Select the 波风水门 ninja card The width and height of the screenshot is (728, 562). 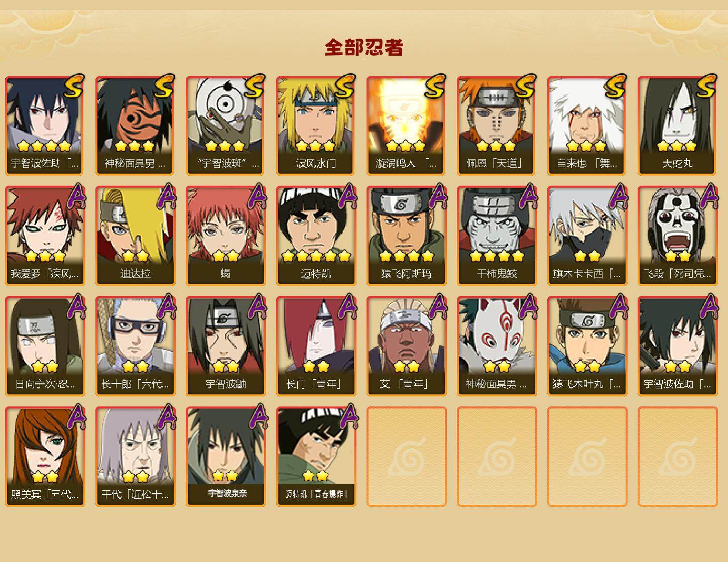pos(316,125)
